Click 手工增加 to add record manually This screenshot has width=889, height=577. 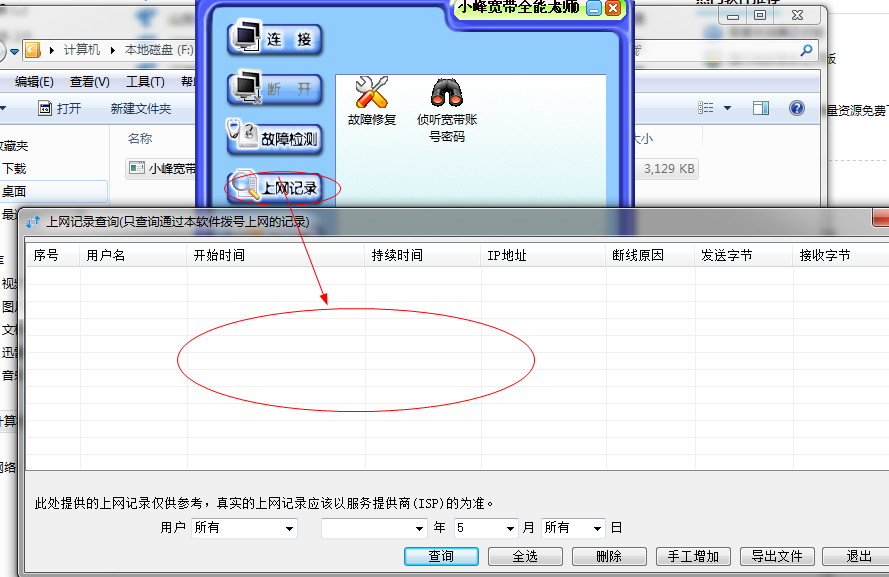pyautogui.click(x=693, y=556)
